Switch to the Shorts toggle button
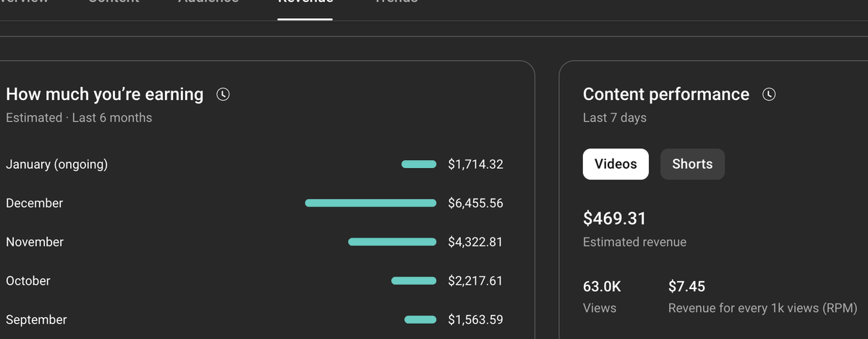The width and height of the screenshot is (868, 339). [x=692, y=164]
